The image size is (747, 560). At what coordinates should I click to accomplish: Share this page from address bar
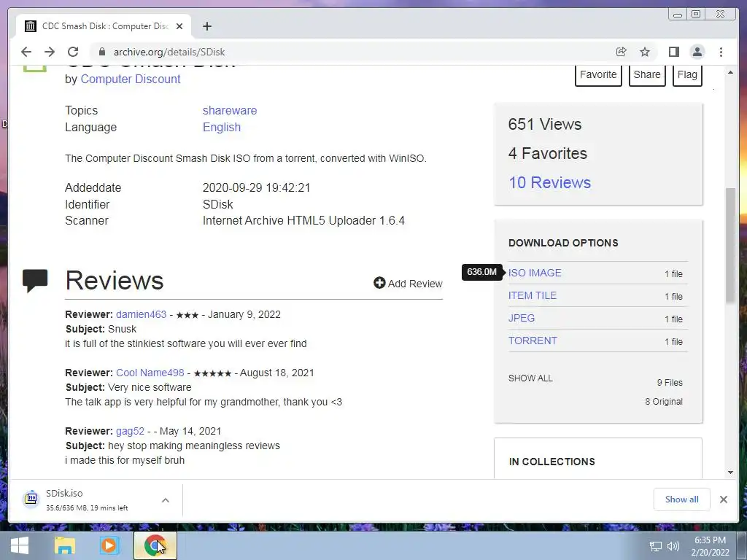point(621,52)
